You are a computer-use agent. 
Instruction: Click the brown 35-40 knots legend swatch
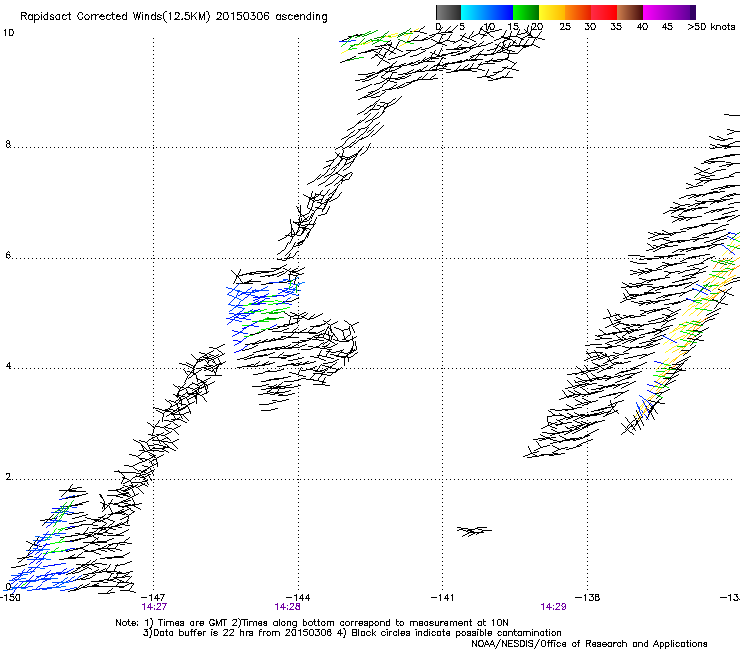click(630, 12)
